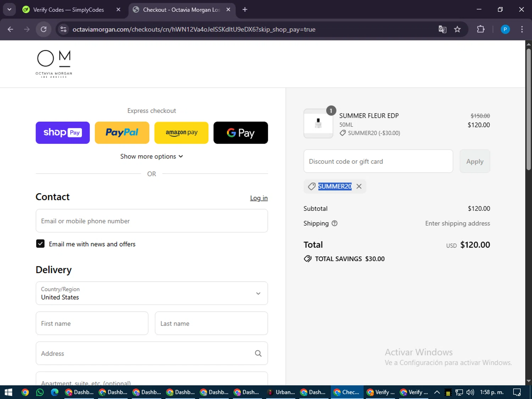532x399 pixels.
Task: Click the Last name field
Action: (211, 323)
